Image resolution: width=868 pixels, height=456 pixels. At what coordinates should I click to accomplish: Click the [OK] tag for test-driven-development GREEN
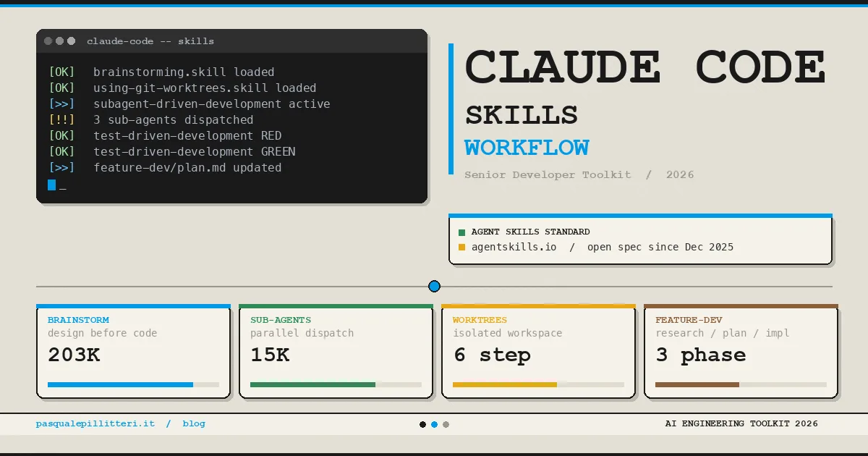pyautogui.click(x=61, y=152)
